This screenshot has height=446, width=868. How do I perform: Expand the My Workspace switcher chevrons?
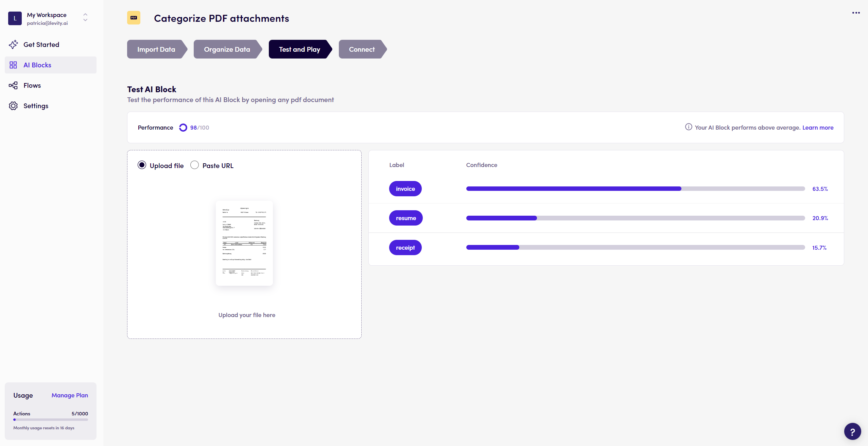tap(85, 17)
